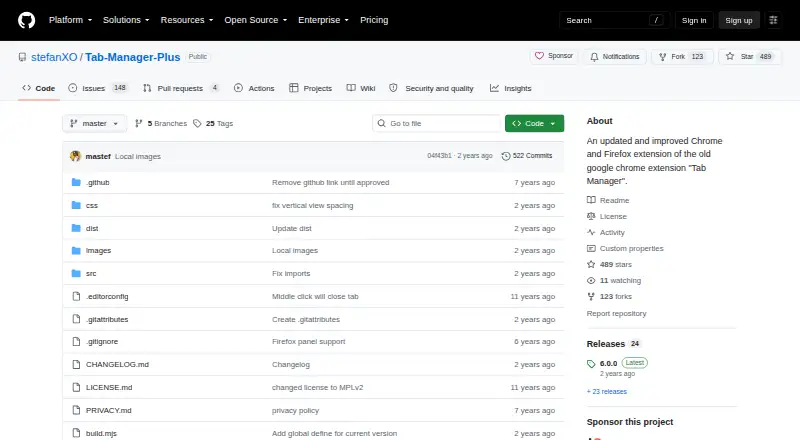The height and width of the screenshot is (440, 800).
Task: Open the .github folder icon
Action: pyautogui.click(x=76, y=182)
